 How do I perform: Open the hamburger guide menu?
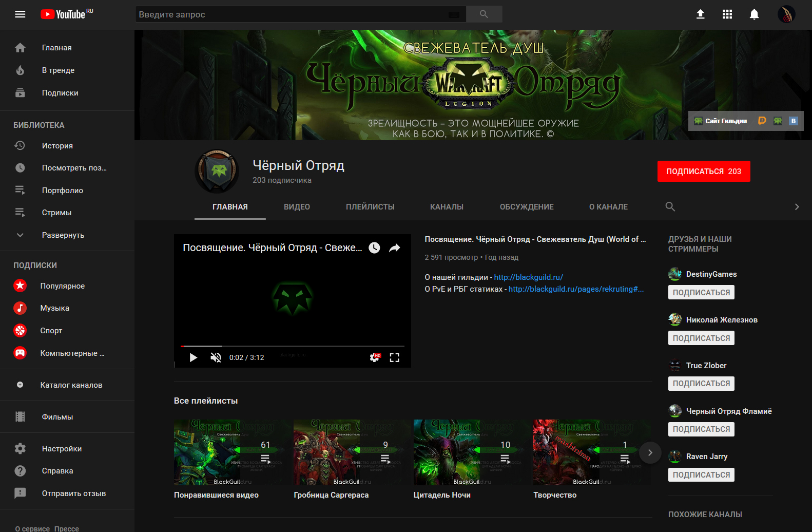pyautogui.click(x=20, y=14)
